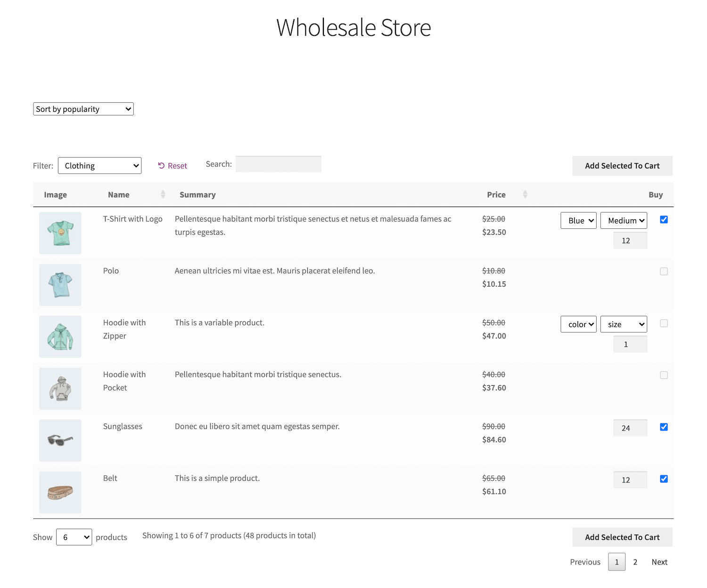This screenshot has height=588, width=707.
Task: Open the Hoodie with Zipper color dropdown
Action: (x=578, y=324)
